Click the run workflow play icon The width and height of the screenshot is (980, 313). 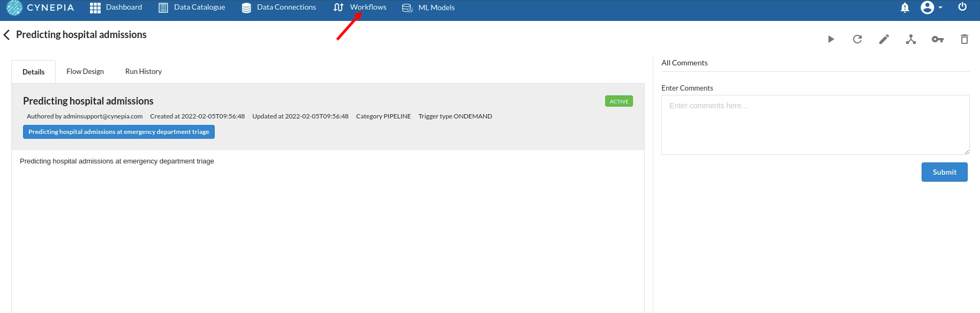pos(831,39)
